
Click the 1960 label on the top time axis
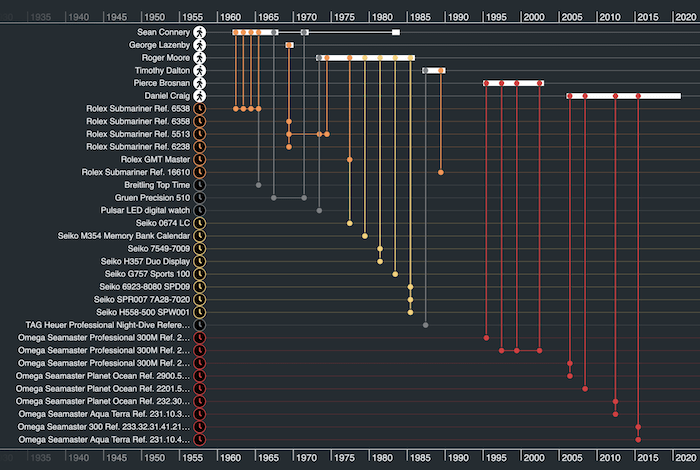point(230,17)
